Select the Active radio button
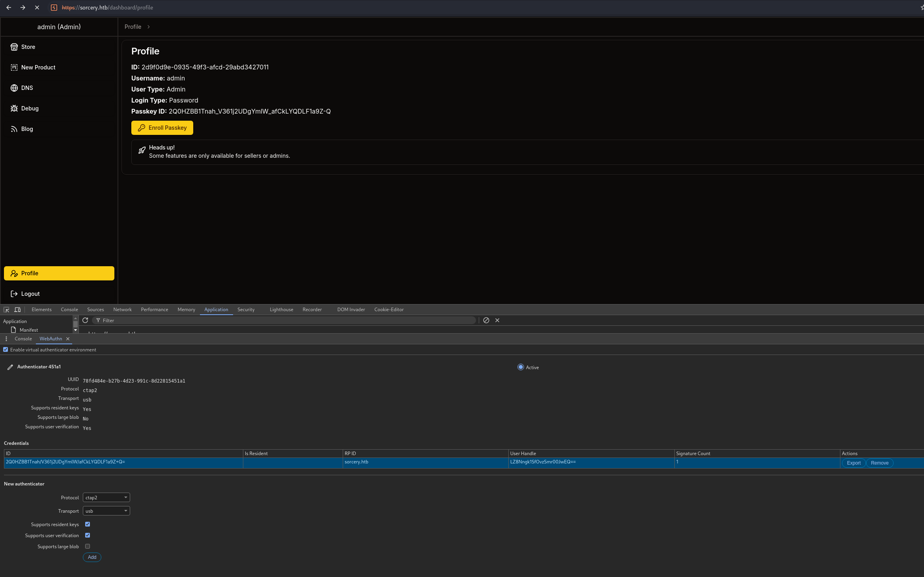This screenshot has height=577, width=924. (521, 367)
